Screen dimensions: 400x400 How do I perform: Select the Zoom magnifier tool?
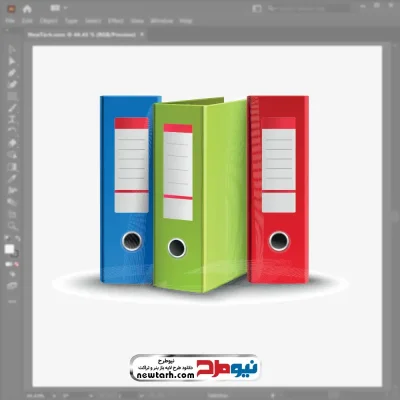(x=12, y=226)
